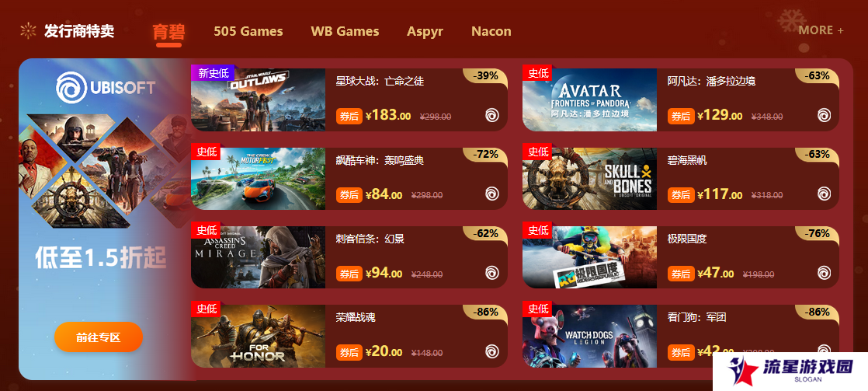Switch to the WB Games tab

pyautogui.click(x=345, y=32)
